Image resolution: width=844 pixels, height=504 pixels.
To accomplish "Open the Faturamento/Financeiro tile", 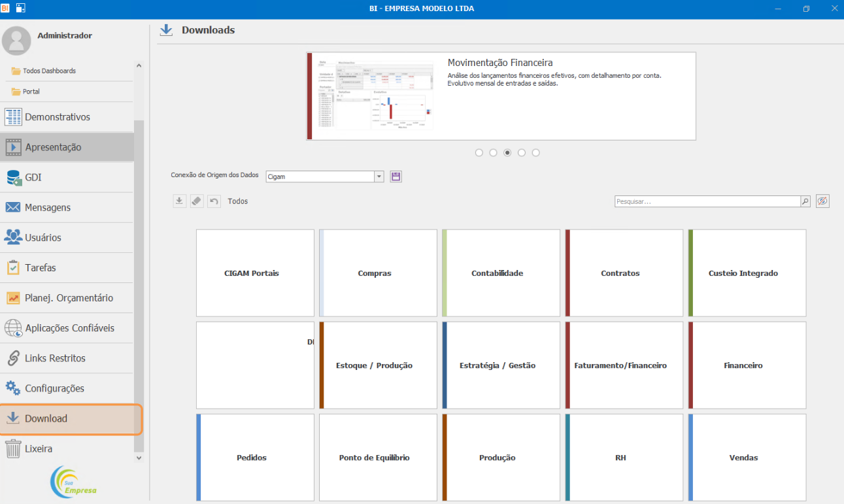I will (624, 365).
